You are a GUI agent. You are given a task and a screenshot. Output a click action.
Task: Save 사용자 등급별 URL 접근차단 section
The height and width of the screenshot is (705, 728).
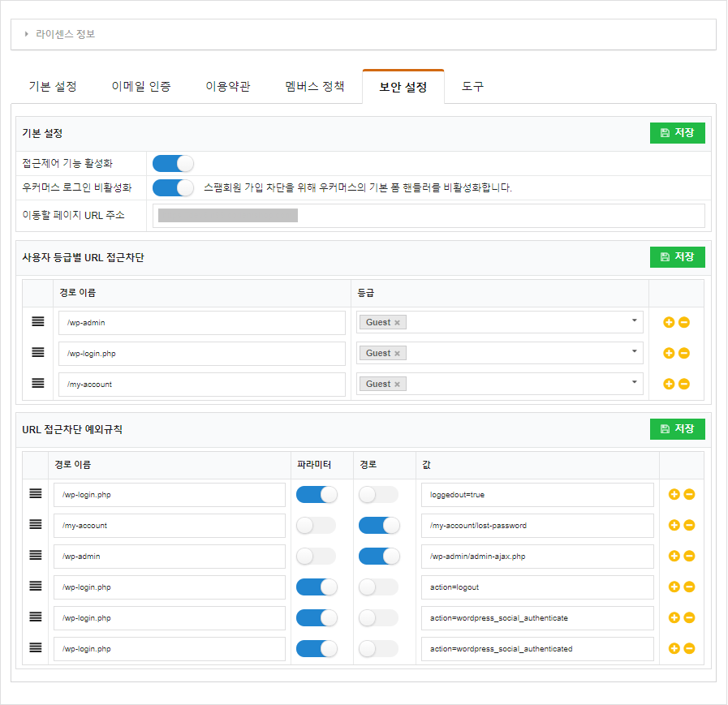coord(678,256)
